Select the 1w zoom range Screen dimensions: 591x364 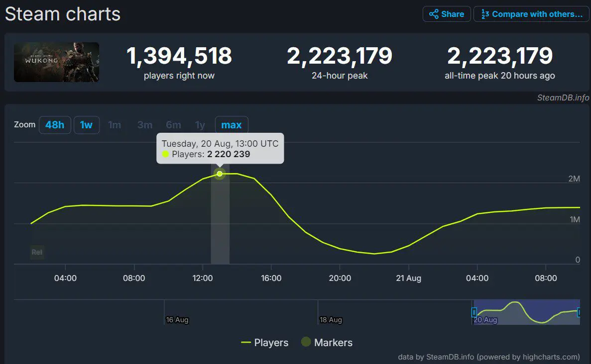(86, 125)
